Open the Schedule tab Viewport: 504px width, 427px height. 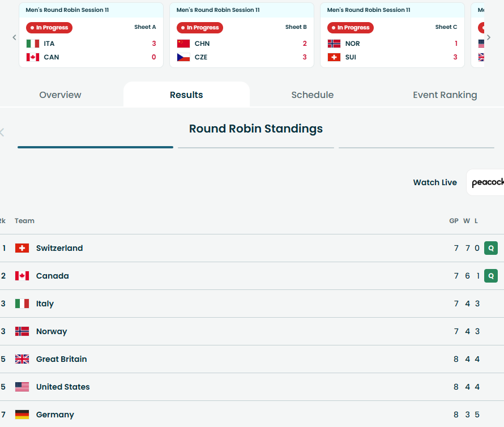click(x=313, y=95)
